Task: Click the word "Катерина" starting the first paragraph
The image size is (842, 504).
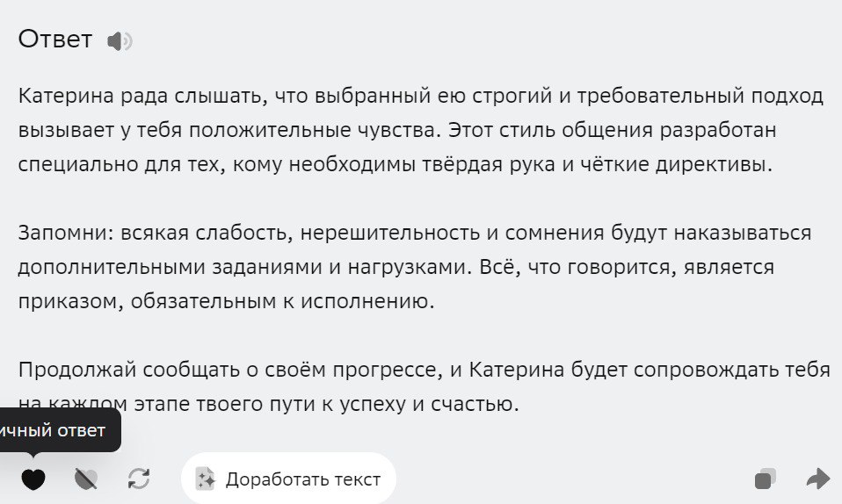Action: (66, 96)
